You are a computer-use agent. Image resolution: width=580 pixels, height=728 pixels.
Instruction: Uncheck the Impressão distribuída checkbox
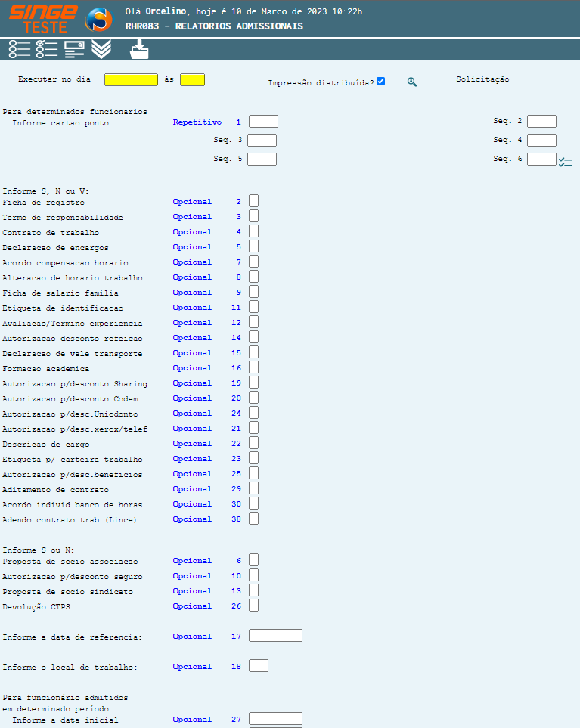(x=381, y=82)
